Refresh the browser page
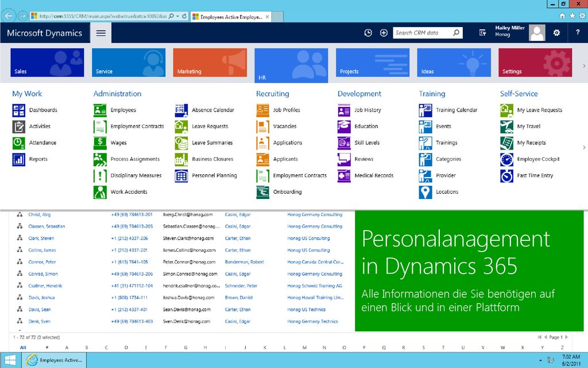The image size is (588, 368). tap(184, 17)
